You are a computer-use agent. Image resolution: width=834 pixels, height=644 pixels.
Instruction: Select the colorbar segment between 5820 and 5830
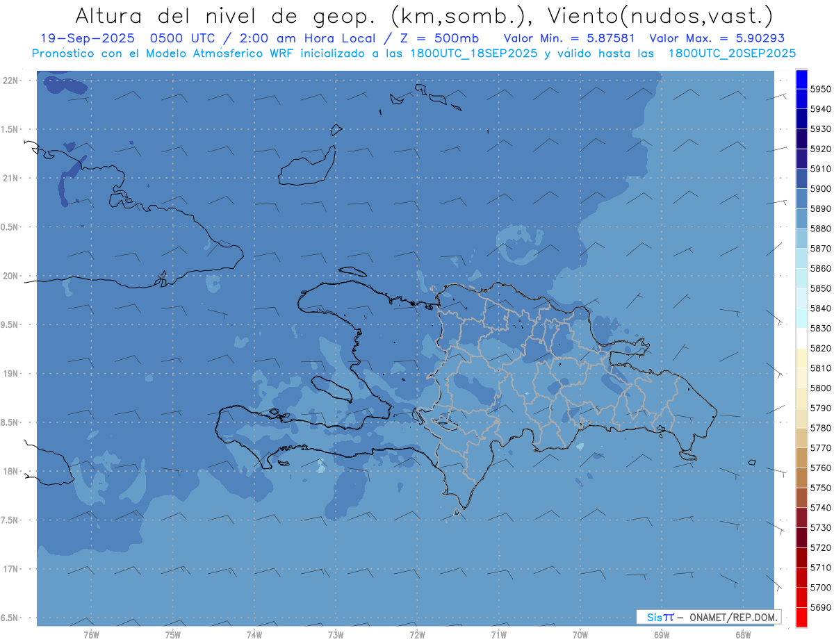click(x=801, y=338)
